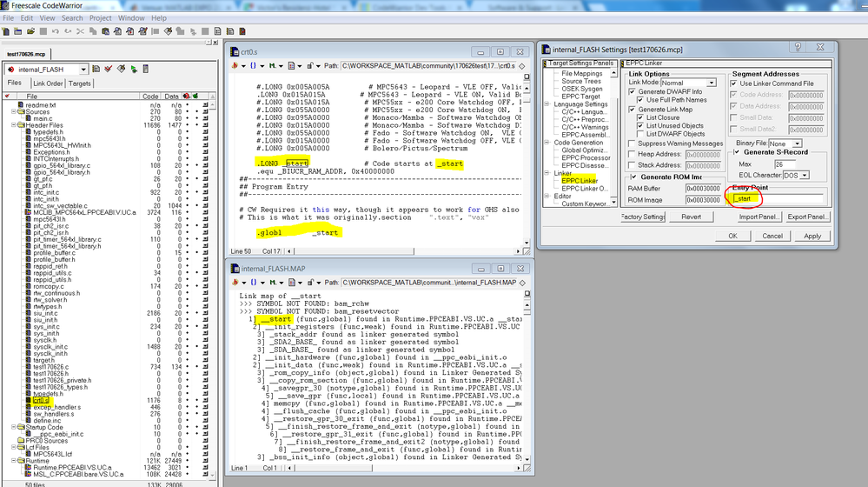Toggle List Closure checkbox
This screenshot has width=868, height=487.
640,117
